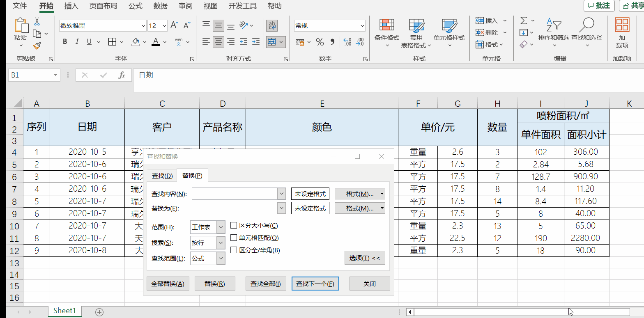Click the 关闭 button
Viewport: 644px width, 318px height.
coord(370,284)
